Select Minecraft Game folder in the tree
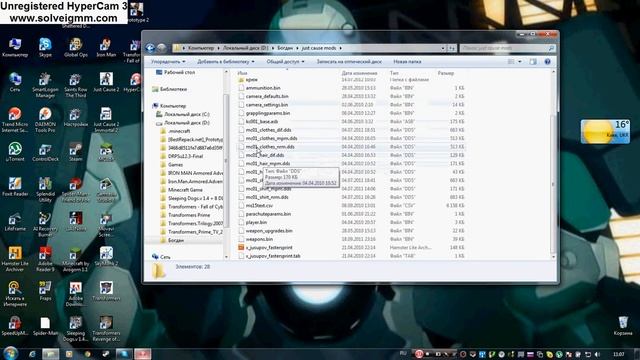Viewport: 640px width, 360px height. pos(185,190)
